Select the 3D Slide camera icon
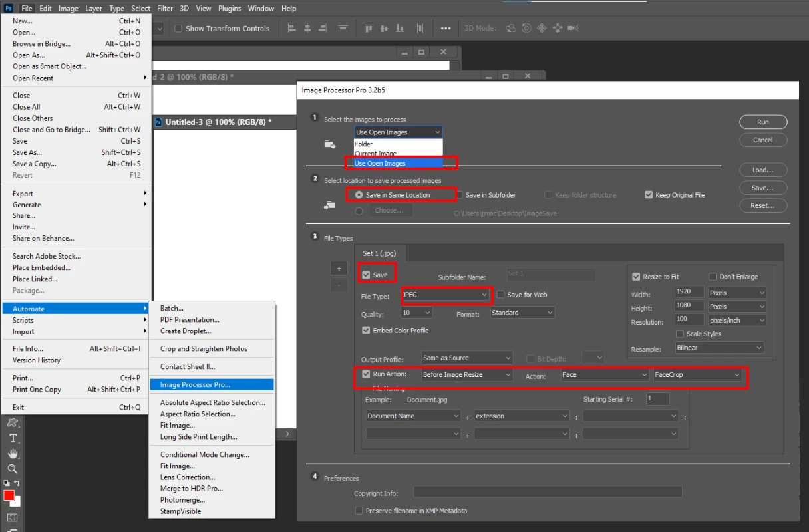Viewport: 809px width, 532px height. 557,28
